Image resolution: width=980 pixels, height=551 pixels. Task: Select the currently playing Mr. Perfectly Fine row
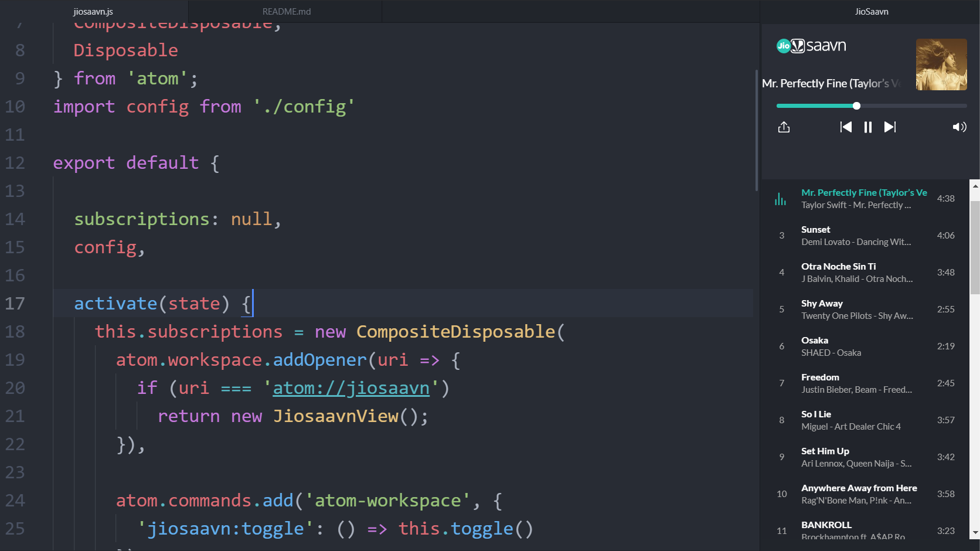(866, 199)
